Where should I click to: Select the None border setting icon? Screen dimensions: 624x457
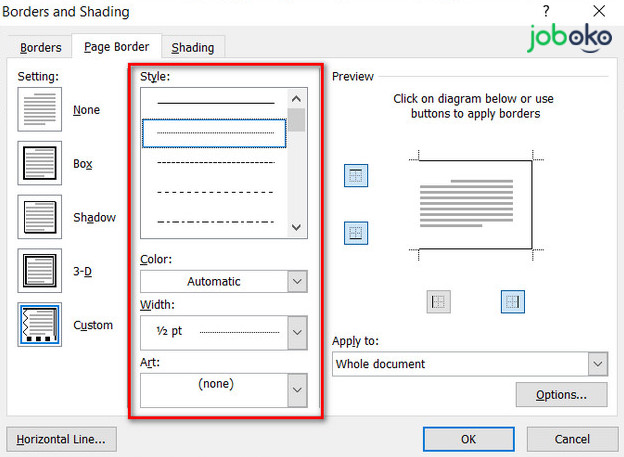[39, 109]
